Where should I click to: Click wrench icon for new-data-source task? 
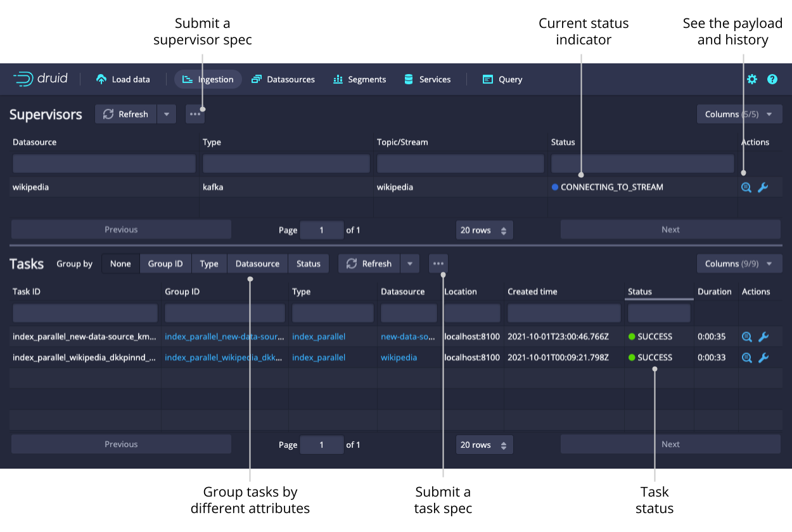point(763,337)
